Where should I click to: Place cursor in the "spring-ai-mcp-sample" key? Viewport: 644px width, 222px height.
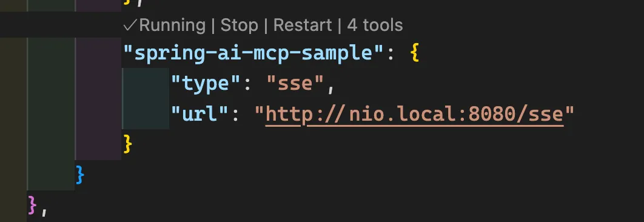click(x=253, y=54)
